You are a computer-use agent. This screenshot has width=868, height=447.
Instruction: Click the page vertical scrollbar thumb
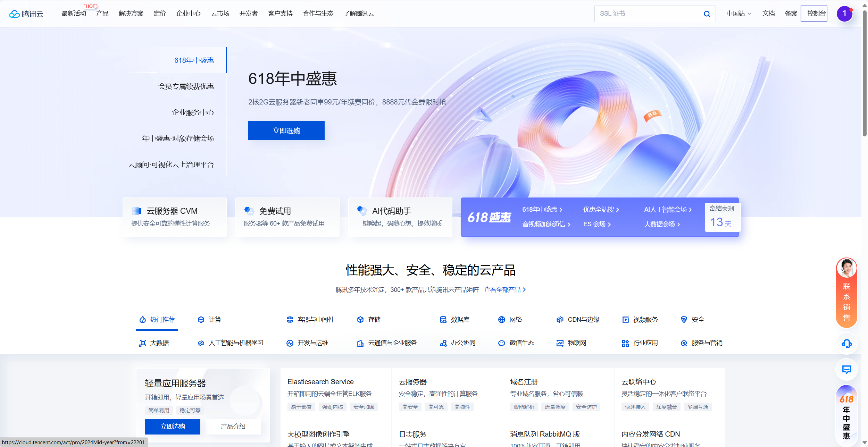click(x=865, y=73)
